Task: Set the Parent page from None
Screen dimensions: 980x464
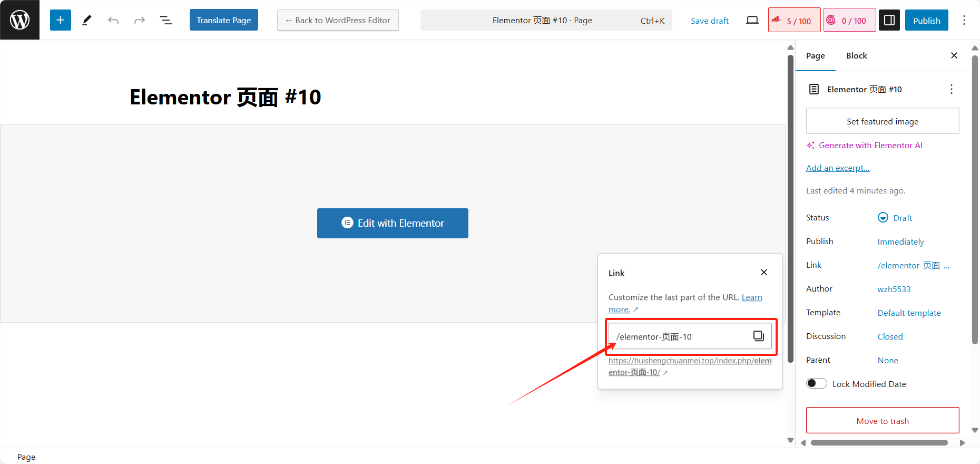Action: pos(888,360)
